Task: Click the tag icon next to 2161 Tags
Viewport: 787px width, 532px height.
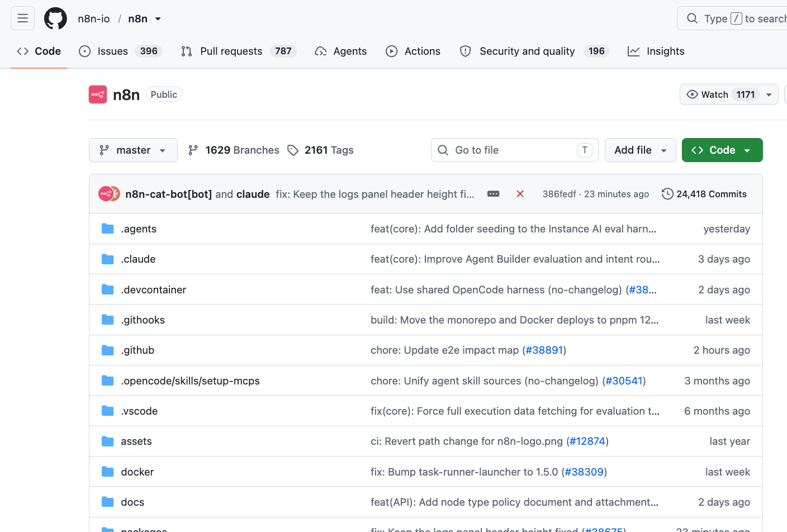Action: [293, 150]
